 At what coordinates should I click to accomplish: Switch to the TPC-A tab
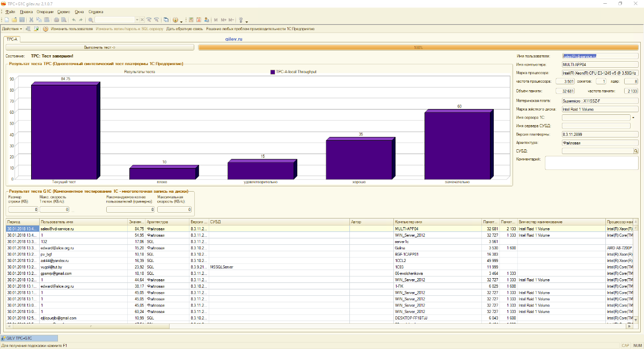12,39
